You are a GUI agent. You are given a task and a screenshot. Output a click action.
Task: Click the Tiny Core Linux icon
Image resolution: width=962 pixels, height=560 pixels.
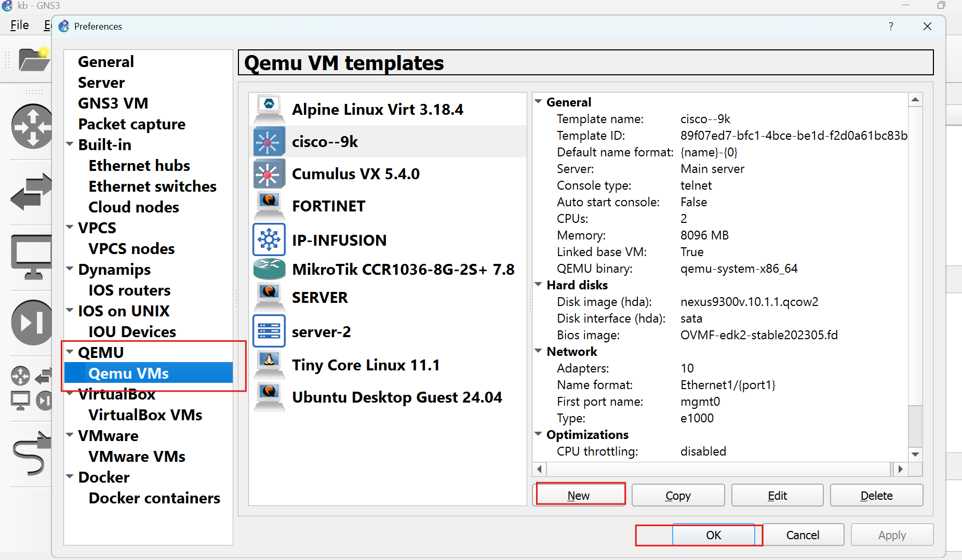[269, 365]
